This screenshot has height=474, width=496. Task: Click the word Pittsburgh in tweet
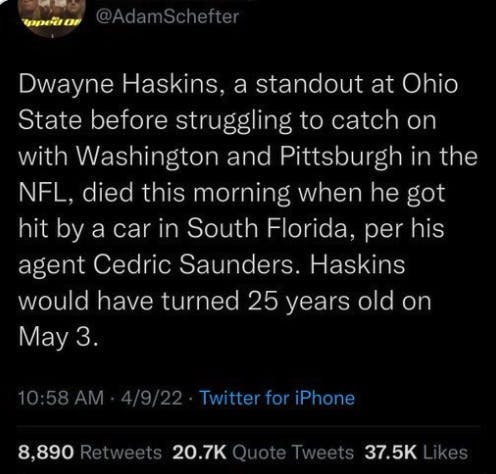pyautogui.click(x=341, y=156)
